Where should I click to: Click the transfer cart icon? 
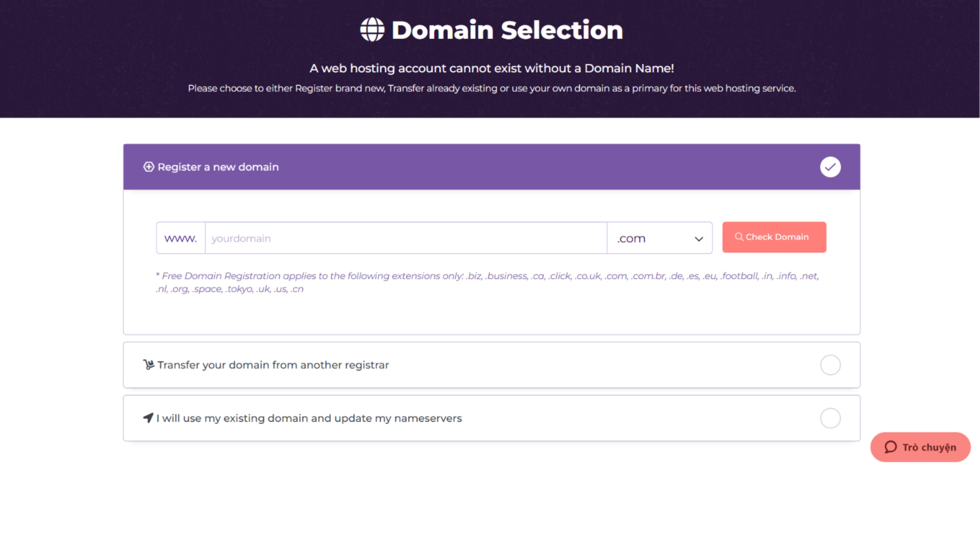coord(148,365)
